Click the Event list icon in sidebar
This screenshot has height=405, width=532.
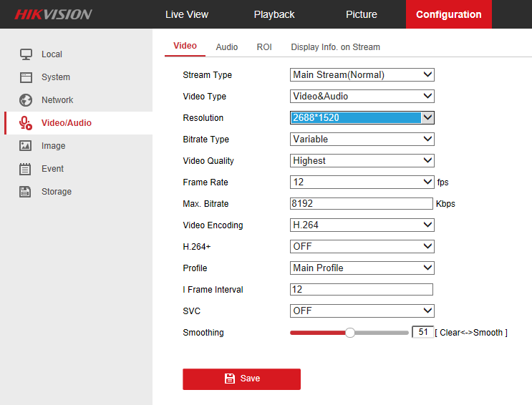26,169
